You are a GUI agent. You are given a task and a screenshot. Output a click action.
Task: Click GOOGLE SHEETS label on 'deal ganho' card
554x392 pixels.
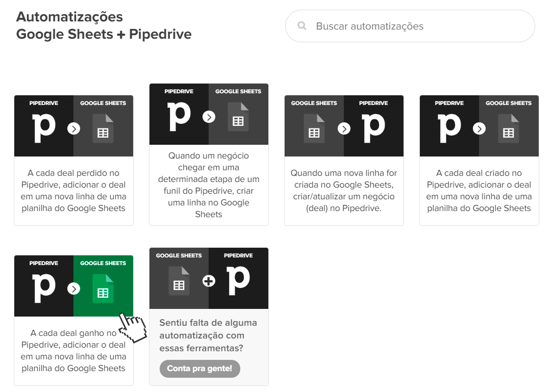point(103,263)
